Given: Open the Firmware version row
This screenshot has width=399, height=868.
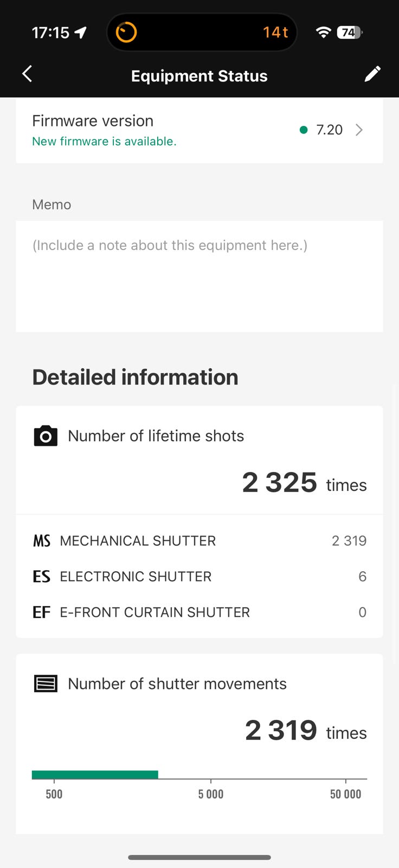Looking at the screenshot, I should tap(163, 130).
